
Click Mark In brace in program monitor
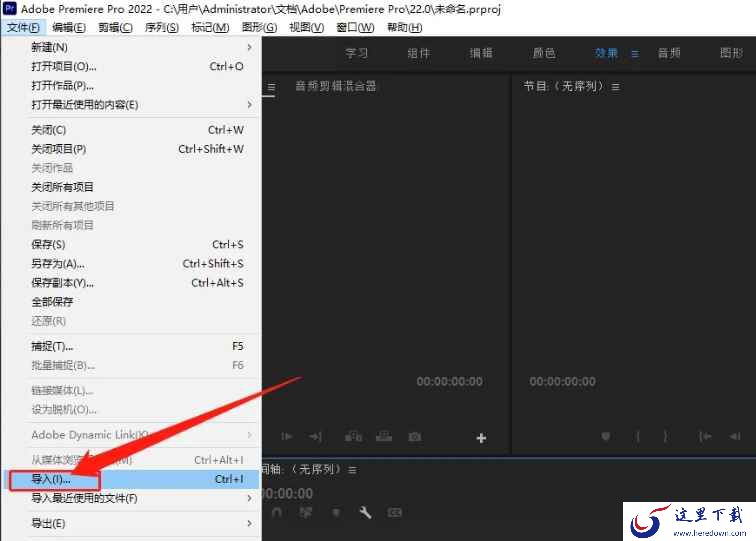coord(638,436)
